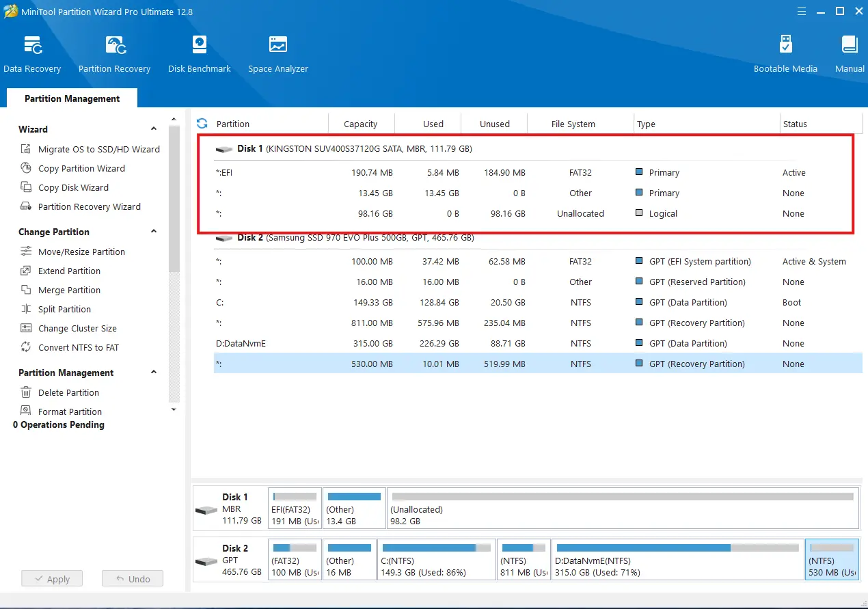Click the Undo button

coord(133,579)
